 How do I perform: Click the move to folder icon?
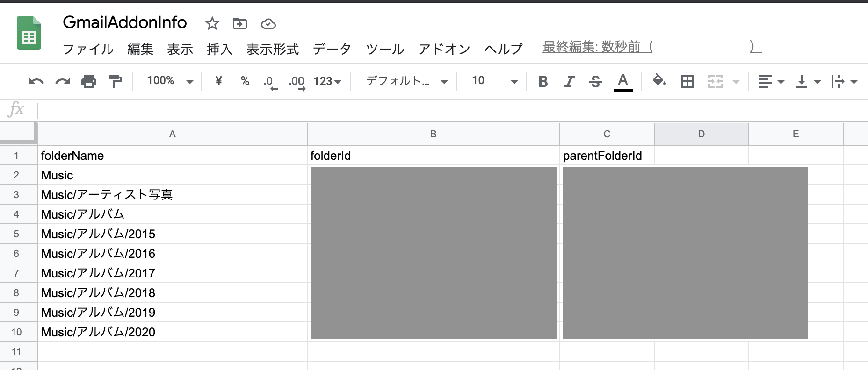(x=240, y=23)
